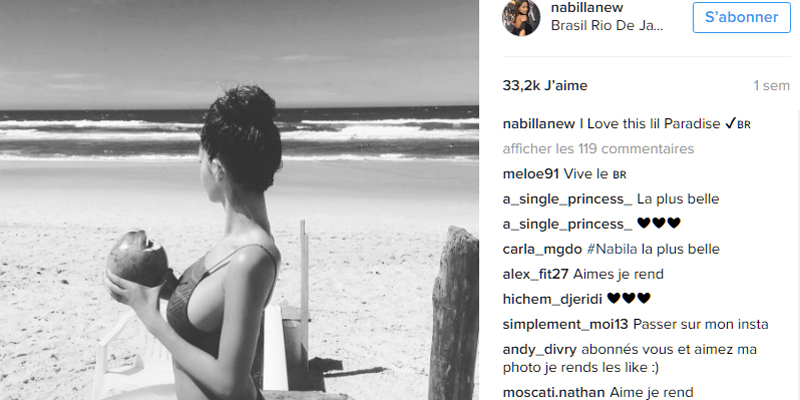Open nabillanew's profile avatar picture
The height and width of the screenshot is (400, 800).
(521, 17)
